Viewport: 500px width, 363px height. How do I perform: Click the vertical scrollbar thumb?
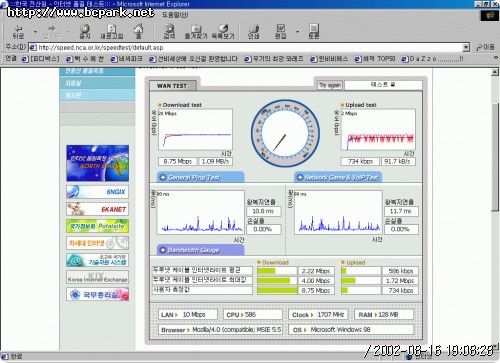tap(495, 157)
